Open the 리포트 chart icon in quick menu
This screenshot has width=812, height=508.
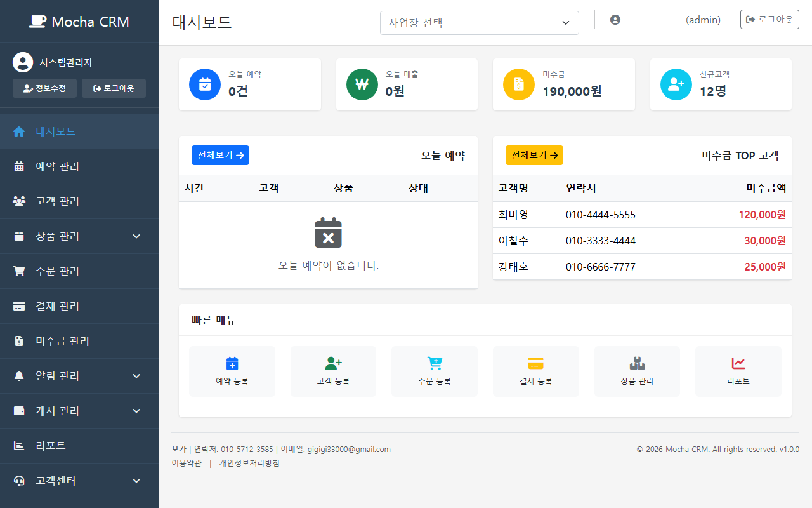coord(738,363)
